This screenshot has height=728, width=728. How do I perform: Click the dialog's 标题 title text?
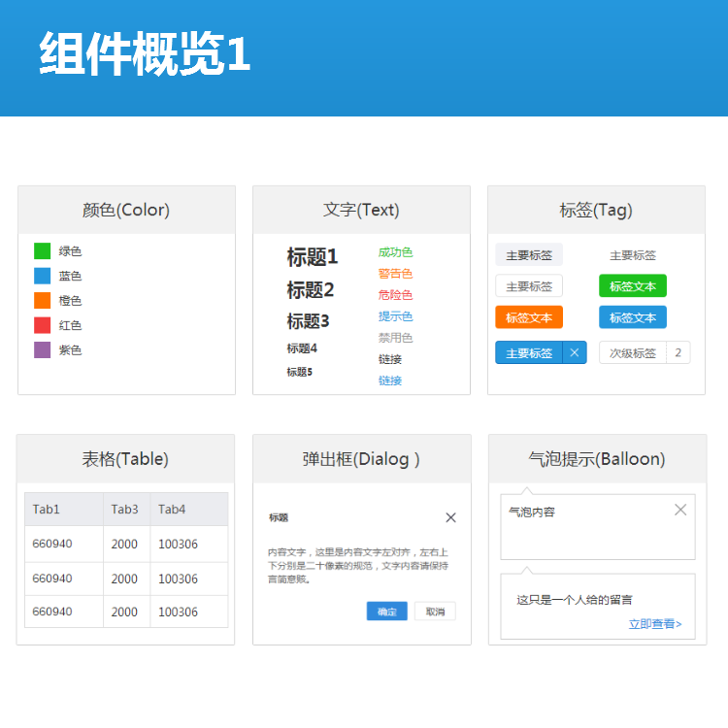click(279, 517)
